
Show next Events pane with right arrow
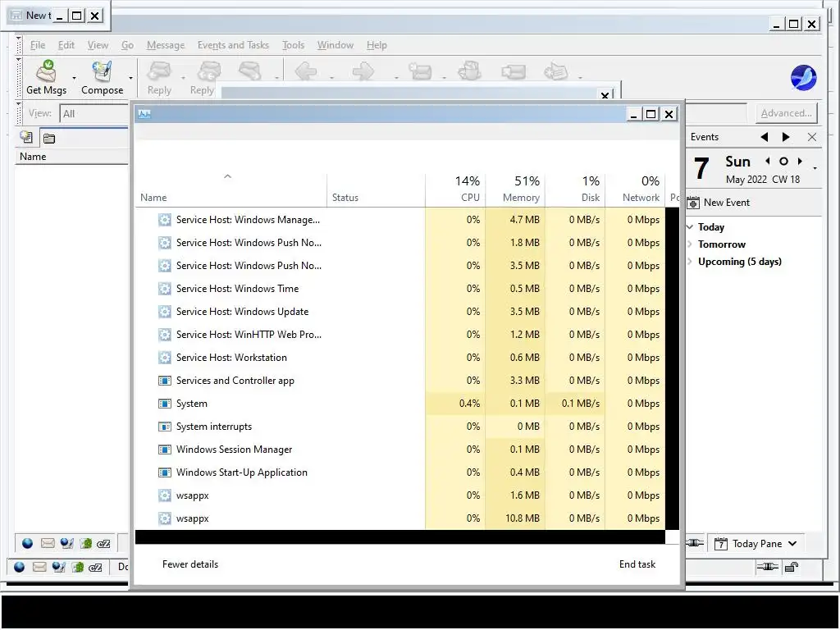click(x=786, y=137)
